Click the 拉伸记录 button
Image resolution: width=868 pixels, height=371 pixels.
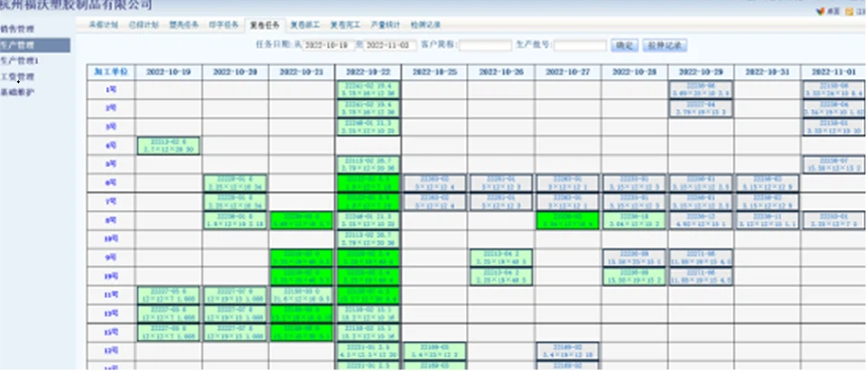click(665, 46)
